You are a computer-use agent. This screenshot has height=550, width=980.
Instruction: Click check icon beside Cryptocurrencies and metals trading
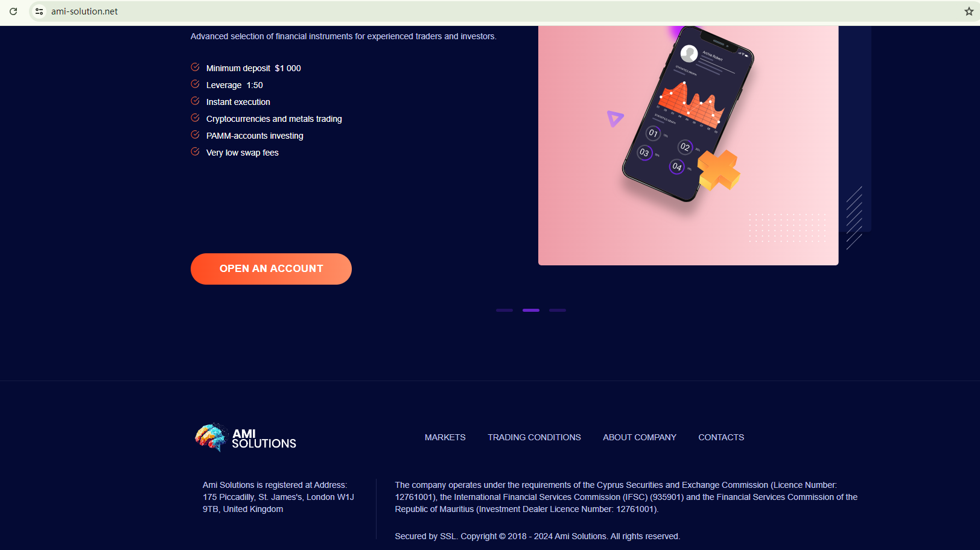coord(195,118)
